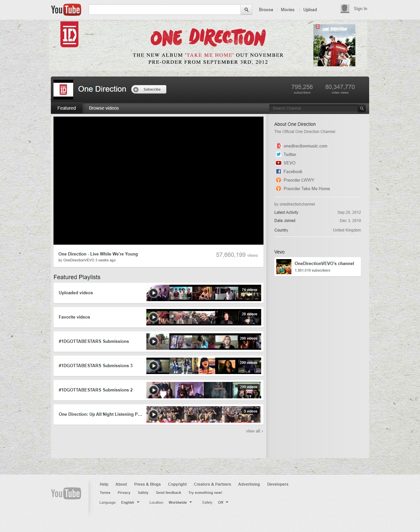The width and height of the screenshot is (420, 532).
Task: Subscribe to the One Direction channel
Action: (x=149, y=89)
